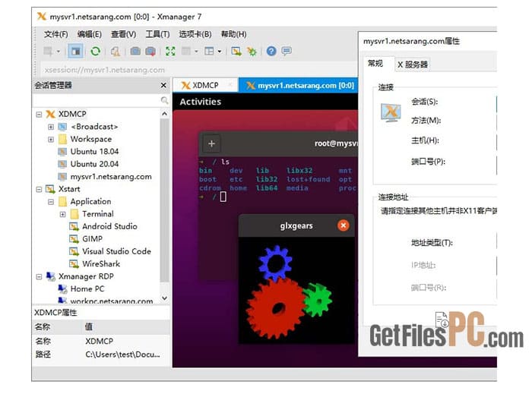532x397 pixels.
Task: Click the 名称 column header
Action: (43, 327)
